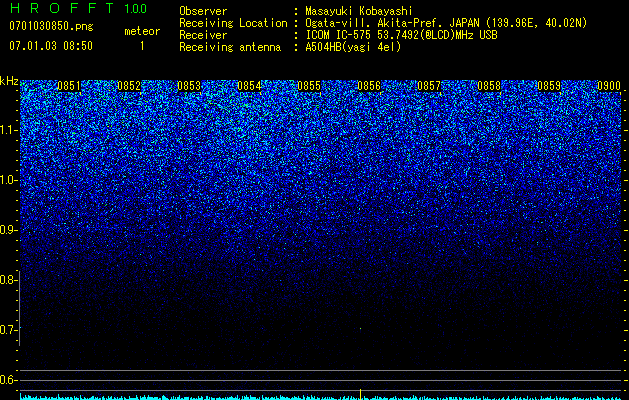Click the Receiving antenna label
The height and width of the screenshot is (400, 629).
tap(230, 47)
